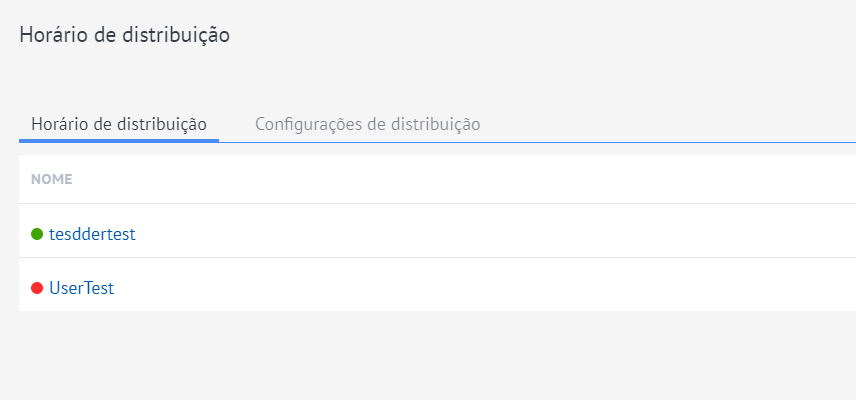Click the green status dot beside tesddertest

[37, 234]
